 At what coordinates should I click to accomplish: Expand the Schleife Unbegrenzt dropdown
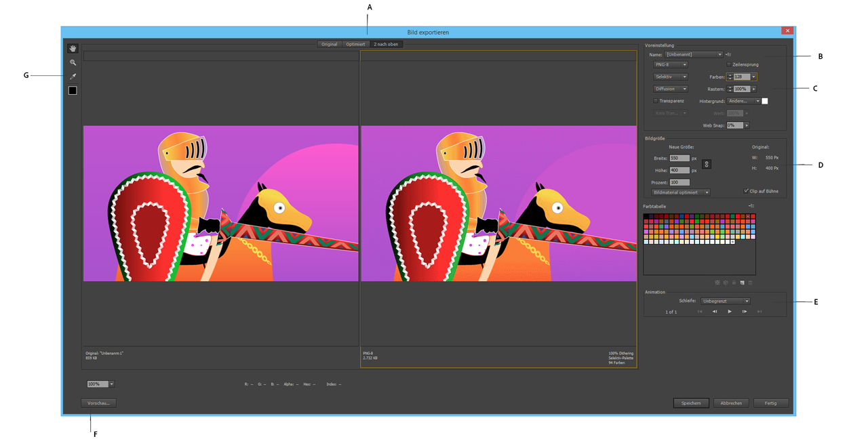coord(725,301)
